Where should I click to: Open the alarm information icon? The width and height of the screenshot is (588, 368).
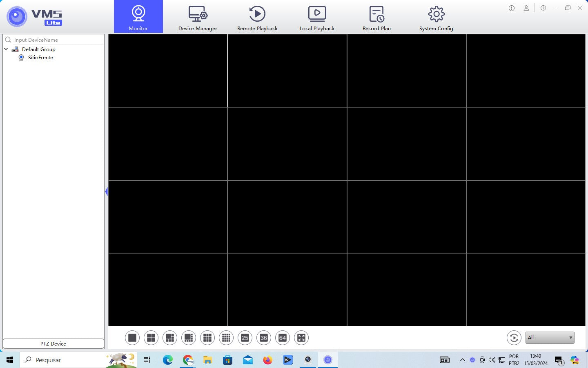click(x=512, y=8)
